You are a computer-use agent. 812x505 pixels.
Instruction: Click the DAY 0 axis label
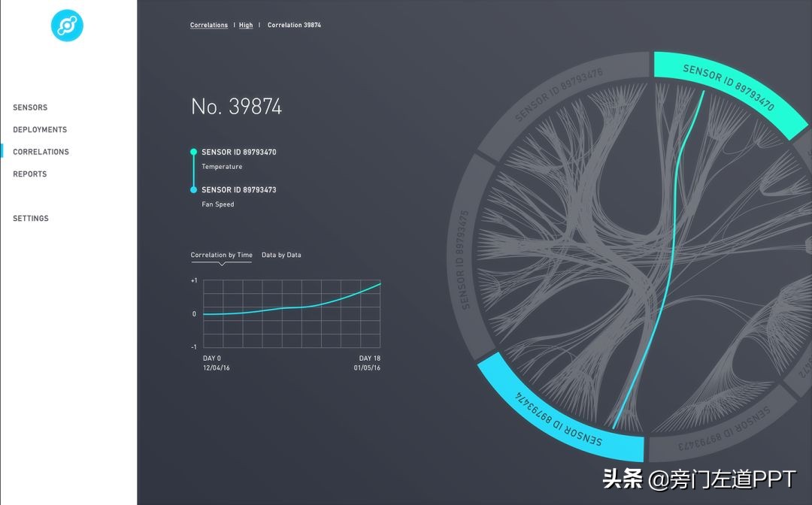click(x=212, y=358)
